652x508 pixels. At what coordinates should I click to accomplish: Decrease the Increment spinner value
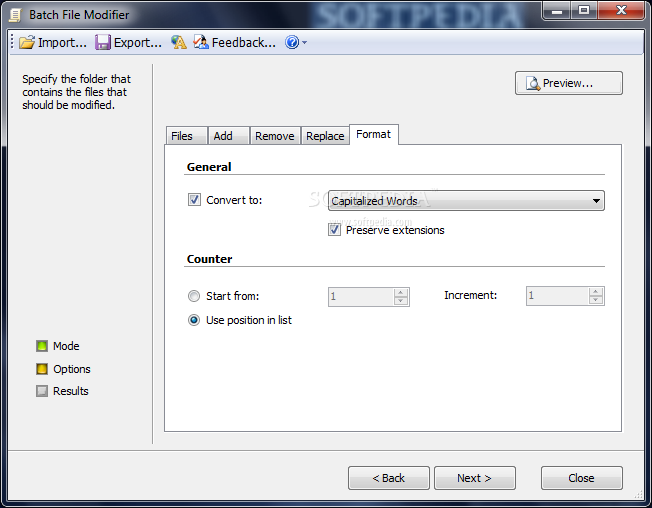[x=596, y=301]
